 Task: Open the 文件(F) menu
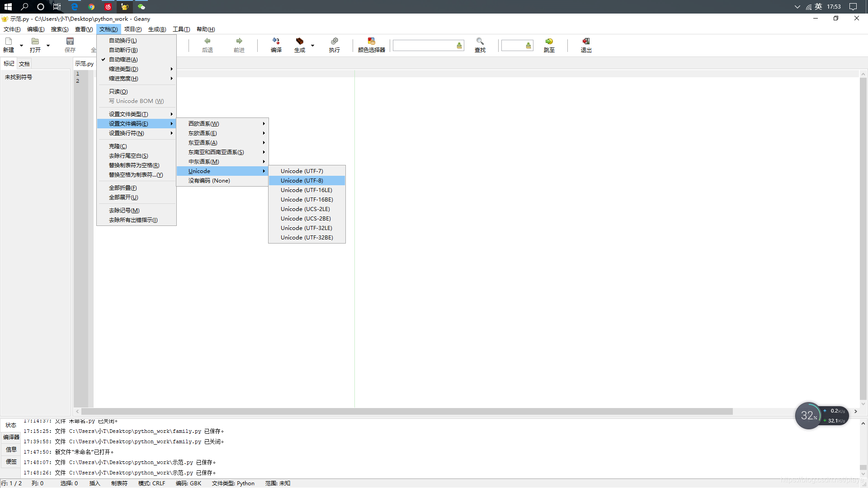12,29
